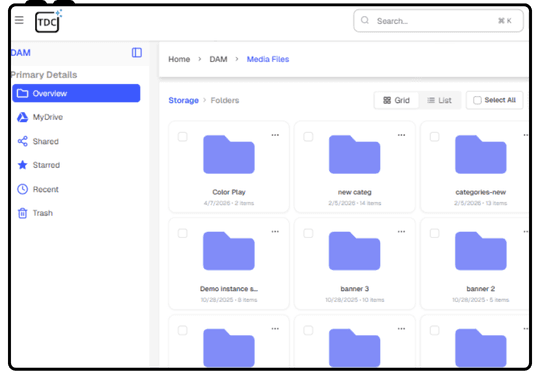Open the Demo instance folder icon
Image resolution: width=540 pixels, height=384 pixels.
(229, 251)
